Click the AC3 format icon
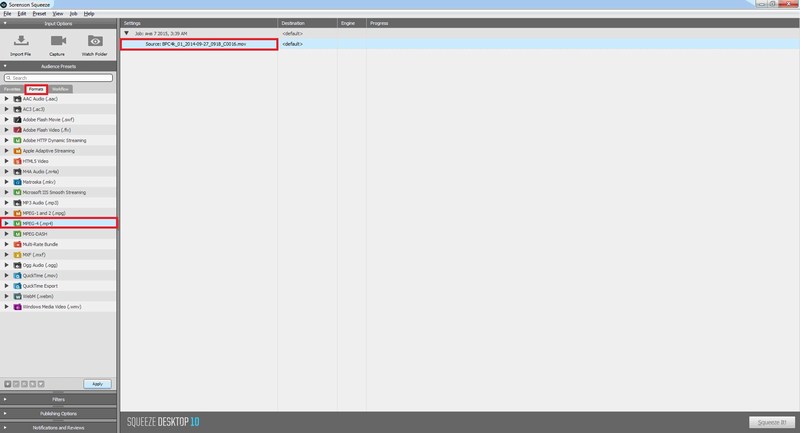800x433 pixels. tap(17, 109)
